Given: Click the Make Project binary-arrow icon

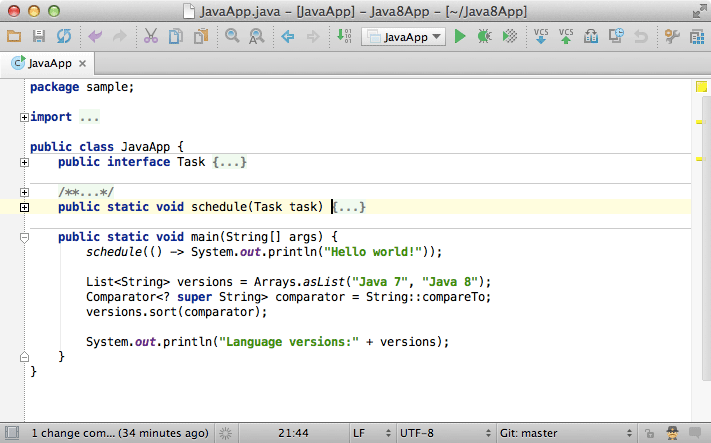Looking at the screenshot, I should [x=345, y=36].
